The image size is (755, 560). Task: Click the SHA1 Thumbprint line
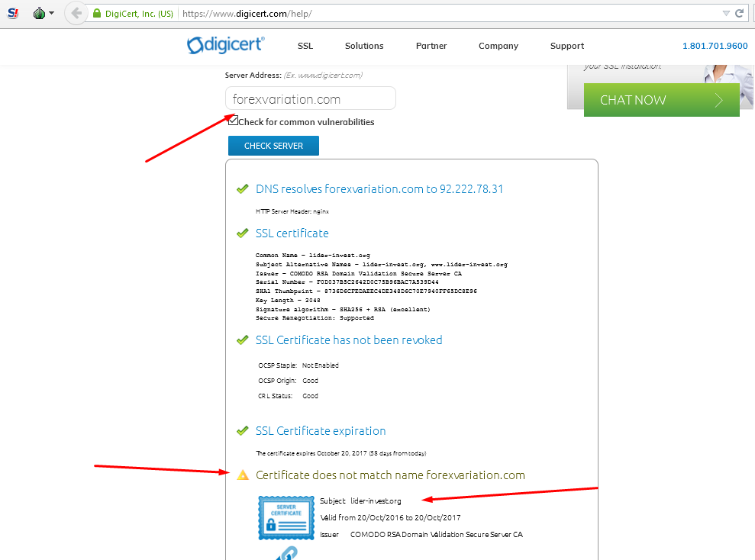(366, 291)
